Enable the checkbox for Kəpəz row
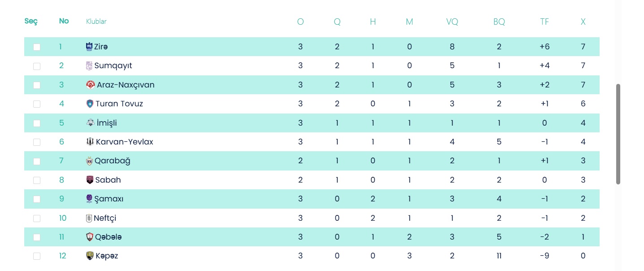The height and width of the screenshot is (271, 644). [x=37, y=256]
